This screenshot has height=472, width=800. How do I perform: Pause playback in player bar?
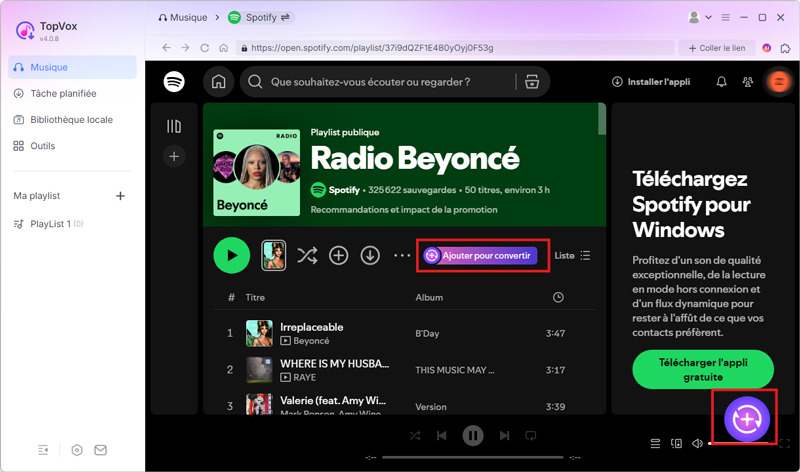click(x=473, y=436)
